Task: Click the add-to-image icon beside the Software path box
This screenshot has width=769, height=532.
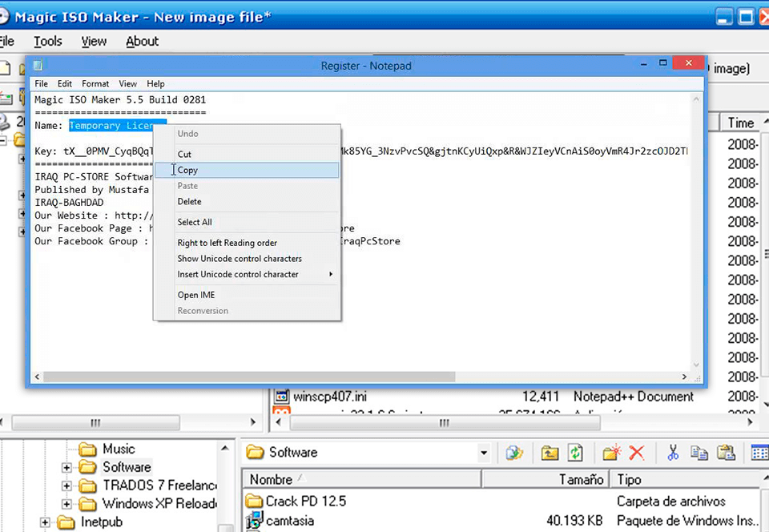Action: tap(514, 452)
